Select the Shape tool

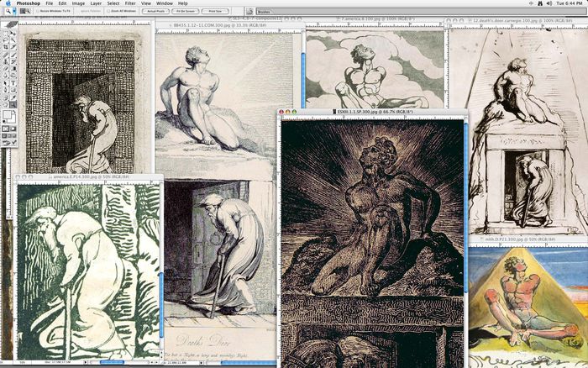tap(13, 89)
